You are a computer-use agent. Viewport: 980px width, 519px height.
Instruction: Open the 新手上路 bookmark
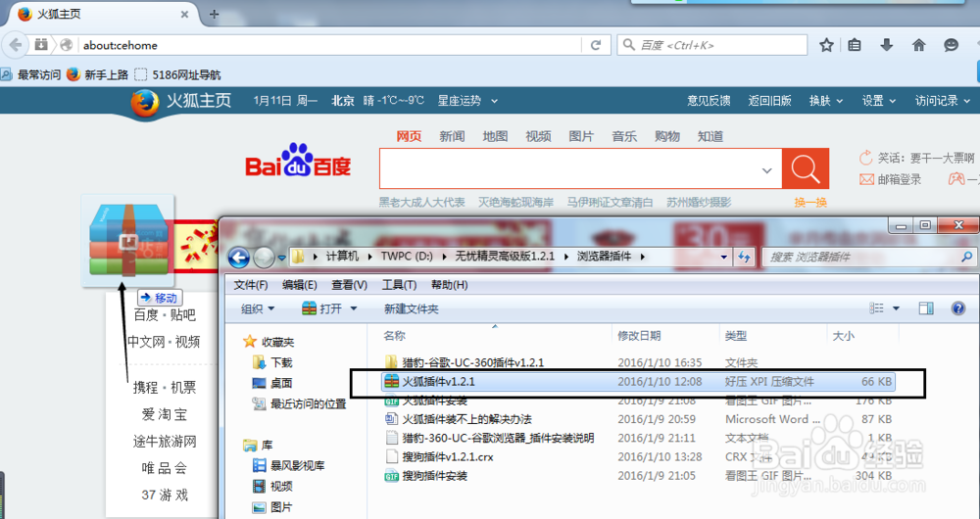coord(97,74)
